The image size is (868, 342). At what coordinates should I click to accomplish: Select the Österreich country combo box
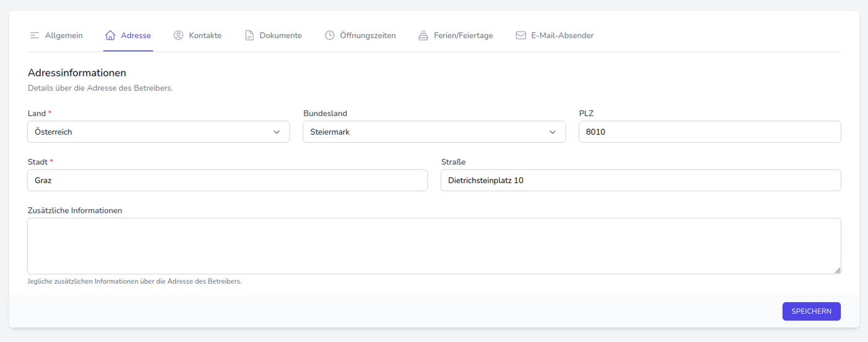(x=149, y=132)
